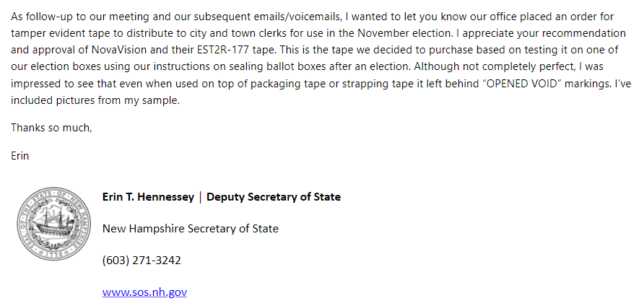Click the 'Thanks so much,' closing line

(x=51, y=128)
